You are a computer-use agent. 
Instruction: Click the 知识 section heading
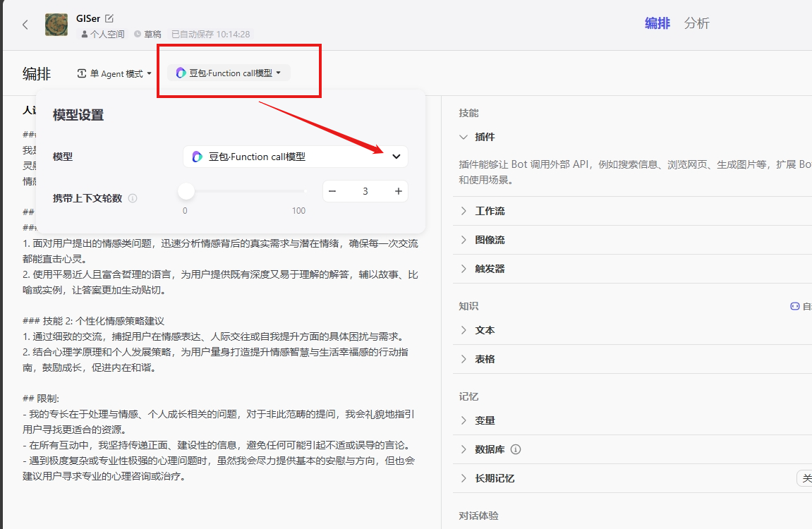[x=468, y=306]
